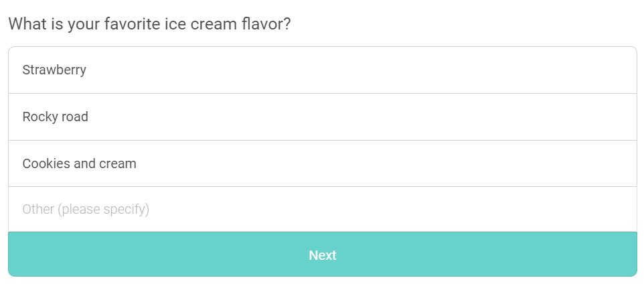644x286 pixels.
Task: Advance the survey with the teal Next button
Action: point(323,255)
